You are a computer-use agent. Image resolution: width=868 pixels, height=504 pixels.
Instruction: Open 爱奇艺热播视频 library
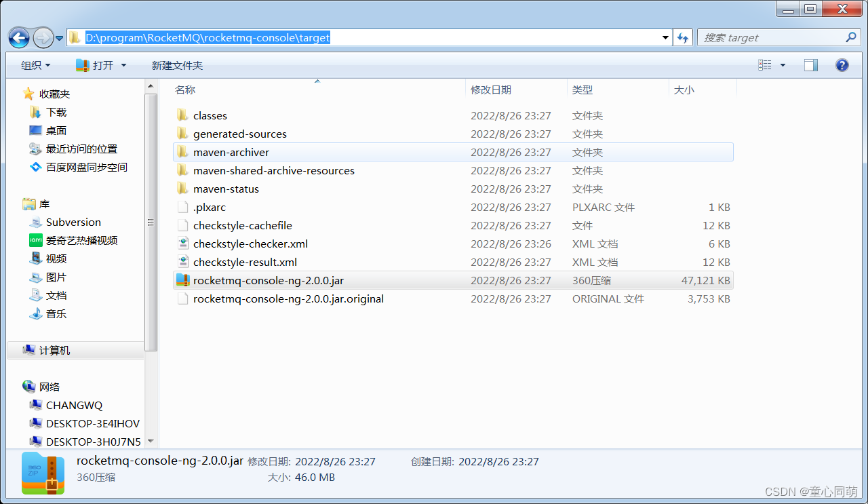coord(81,240)
